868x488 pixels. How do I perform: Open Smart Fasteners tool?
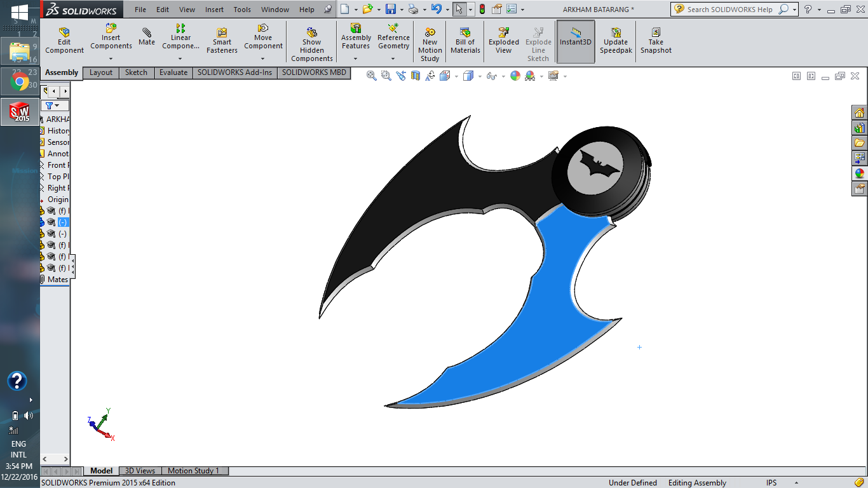click(x=222, y=41)
